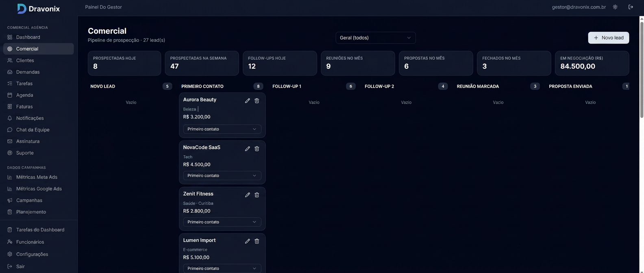Click the Planejamento clipboard icon
The width and height of the screenshot is (644, 273).
pos(10,212)
